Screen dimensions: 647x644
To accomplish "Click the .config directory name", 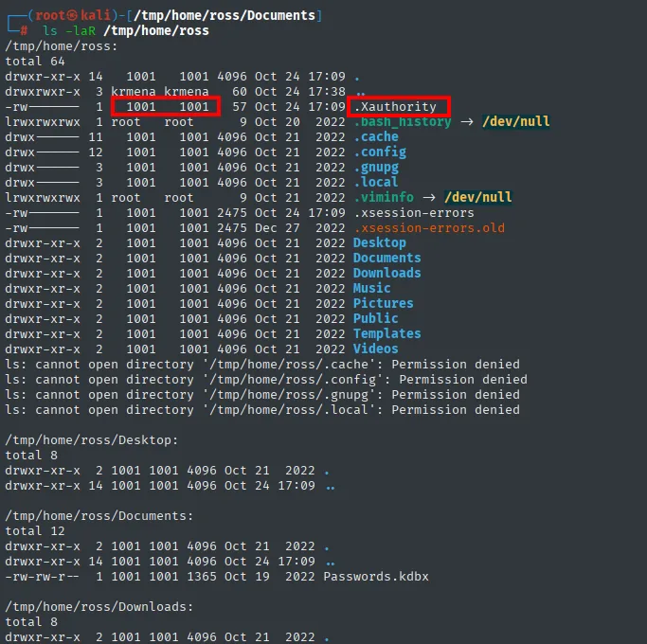I will [x=380, y=152].
